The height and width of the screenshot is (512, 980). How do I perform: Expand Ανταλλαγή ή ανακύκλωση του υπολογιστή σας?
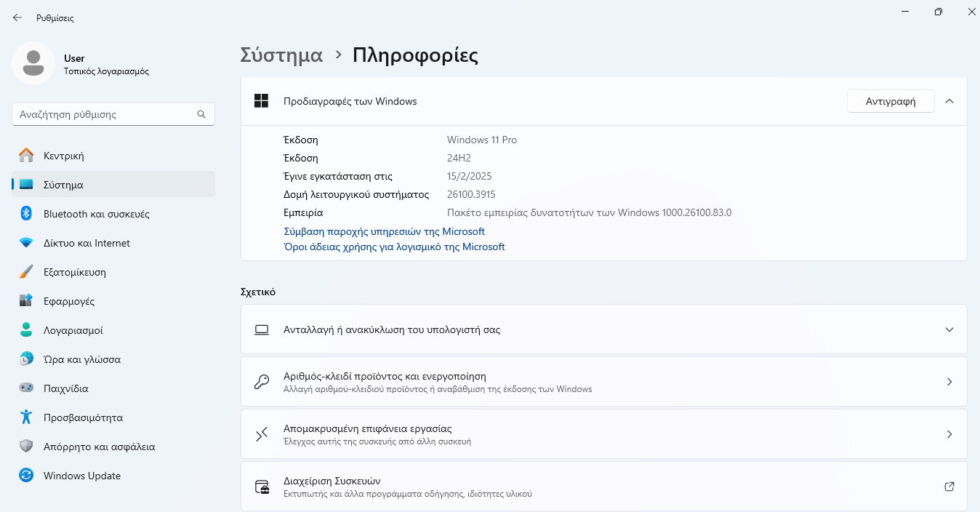pyautogui.click(x=949, y=329)
